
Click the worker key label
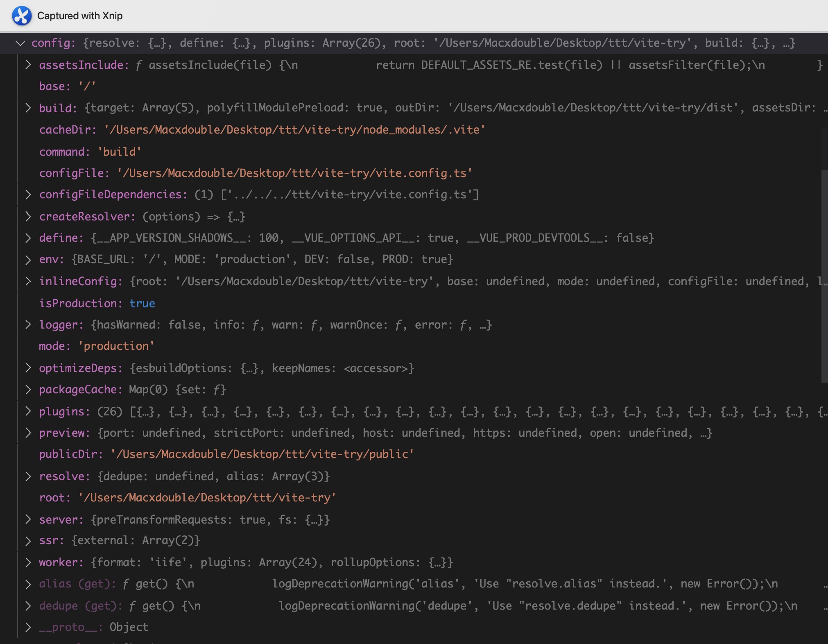[x=61, y=562]
